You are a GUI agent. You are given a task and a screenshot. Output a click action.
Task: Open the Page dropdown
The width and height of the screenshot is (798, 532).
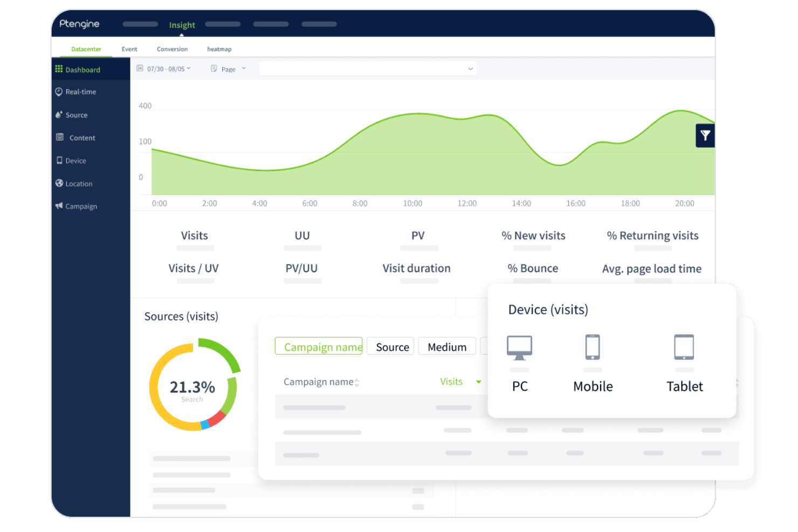point(229,69)
